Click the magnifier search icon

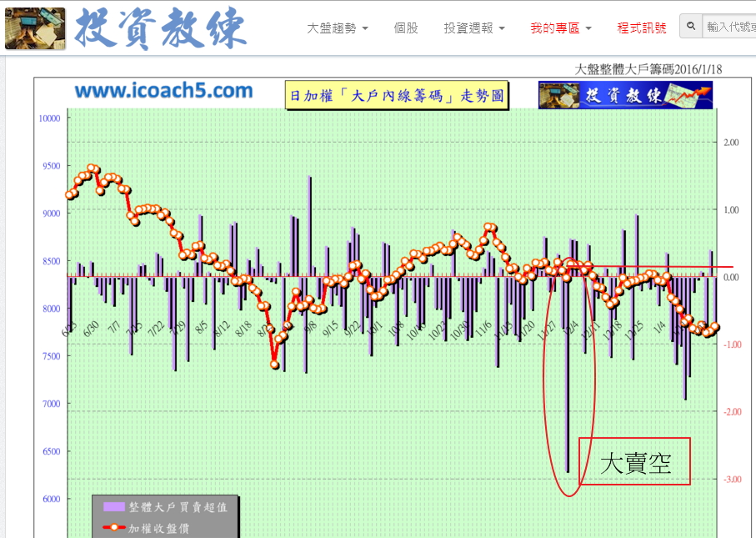691,27
